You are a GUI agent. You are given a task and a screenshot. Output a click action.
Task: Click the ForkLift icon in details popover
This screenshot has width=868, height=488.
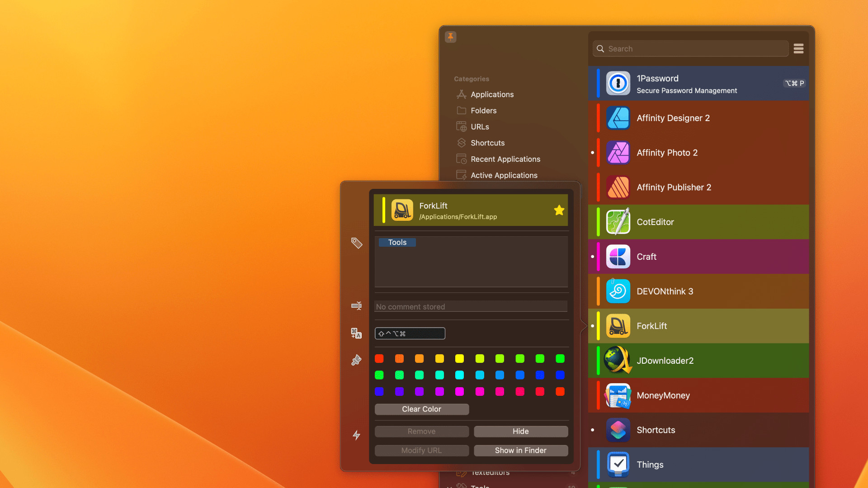tap(402, 210)
